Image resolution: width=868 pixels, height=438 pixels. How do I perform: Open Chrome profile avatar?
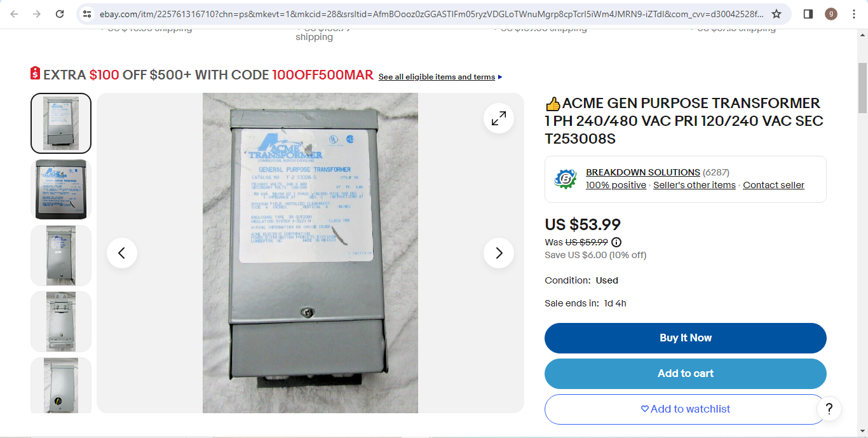click(831, 14)
